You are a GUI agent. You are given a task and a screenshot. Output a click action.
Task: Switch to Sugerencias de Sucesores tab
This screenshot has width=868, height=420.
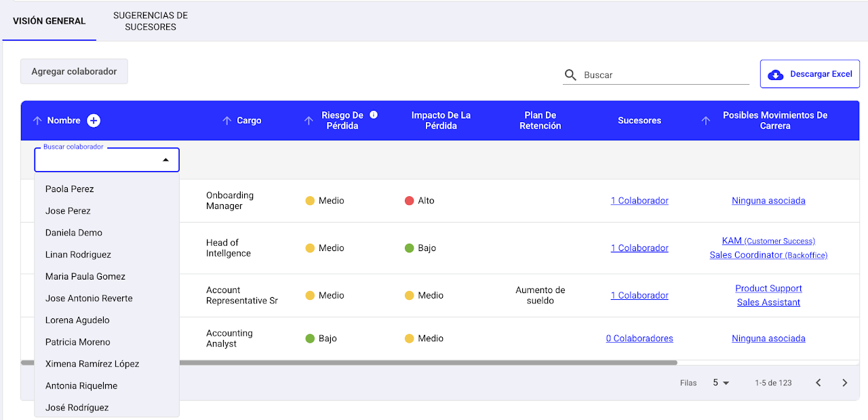coord(151,21)
